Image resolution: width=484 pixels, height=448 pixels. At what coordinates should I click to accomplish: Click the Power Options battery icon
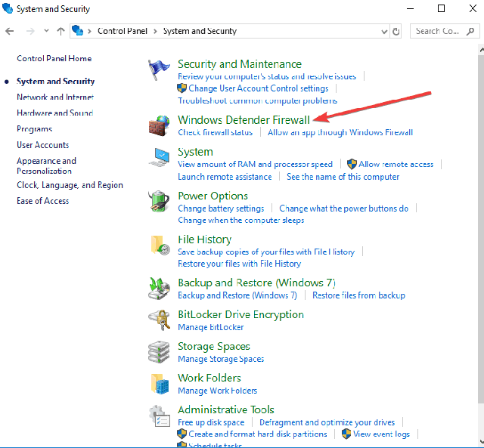click(x=159, y=202)
